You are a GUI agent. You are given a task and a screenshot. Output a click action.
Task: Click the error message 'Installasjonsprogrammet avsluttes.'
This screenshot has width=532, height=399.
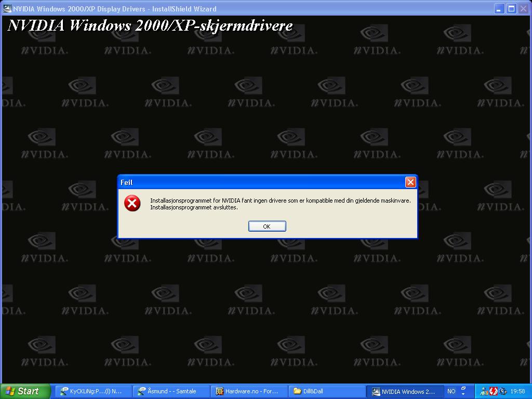[x=194, y=207]
